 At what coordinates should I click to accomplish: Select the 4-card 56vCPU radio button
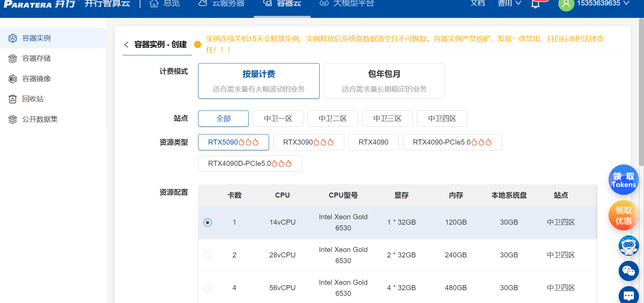[208, 288]
